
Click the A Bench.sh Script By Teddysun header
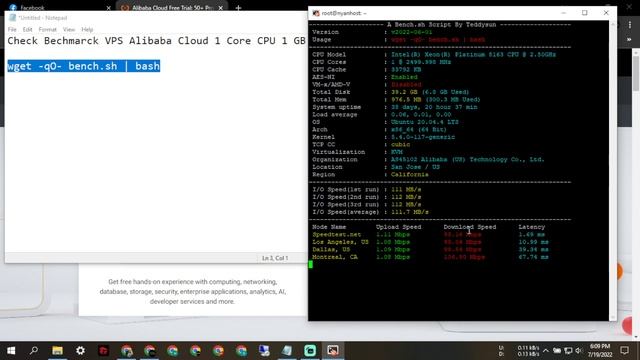tap(442, 24)
